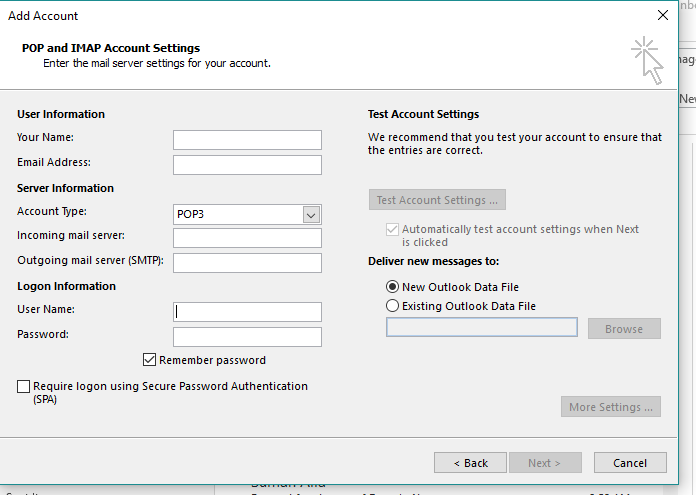696x495 pixels.
Task: Click the Test Account Settings button
Action: pyautogui.click(x=437, y=200)
